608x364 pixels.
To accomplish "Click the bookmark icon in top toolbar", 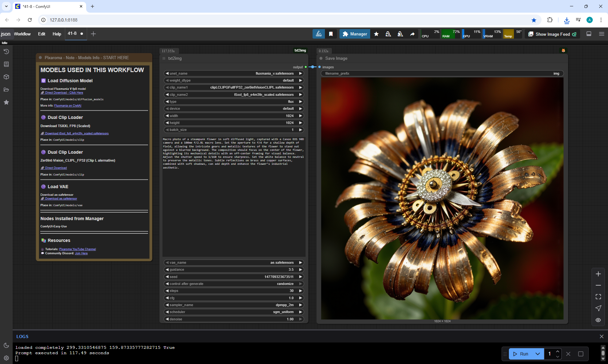I will point(331,34).
